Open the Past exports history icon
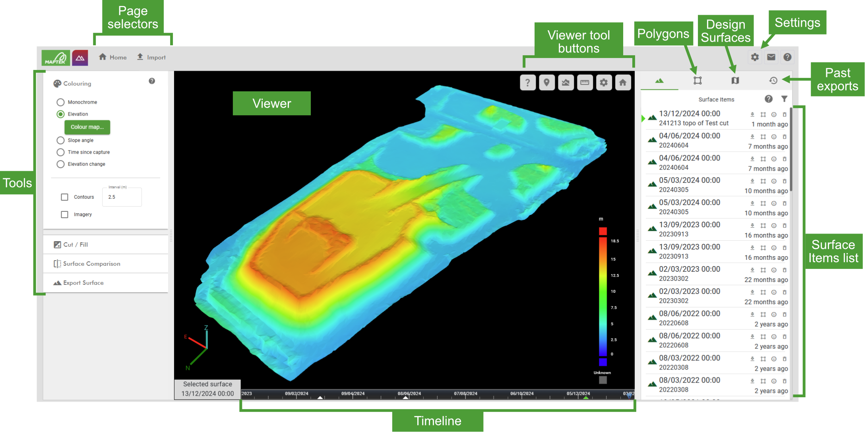868x435 pixels. pyautogui.click(x=773, y=81)
